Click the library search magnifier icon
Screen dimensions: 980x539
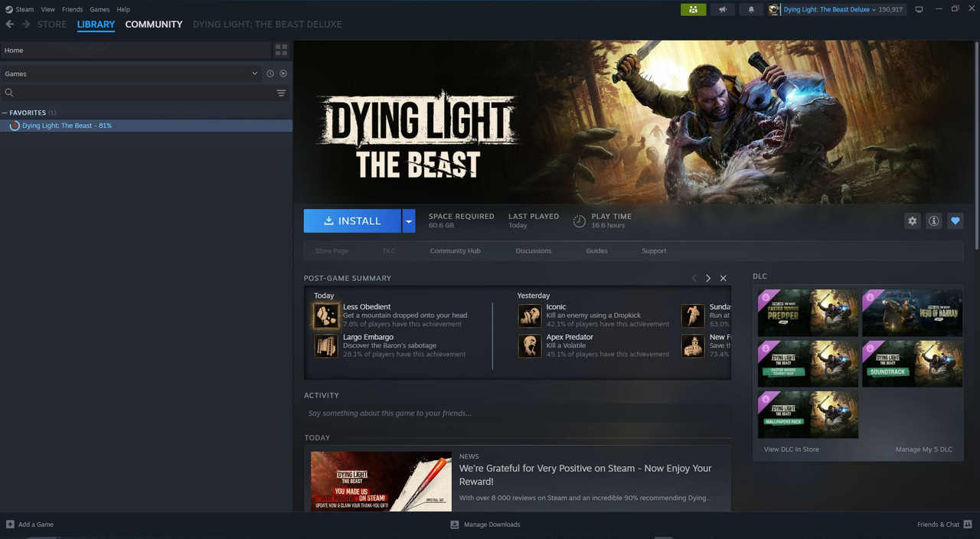[9, 93]
